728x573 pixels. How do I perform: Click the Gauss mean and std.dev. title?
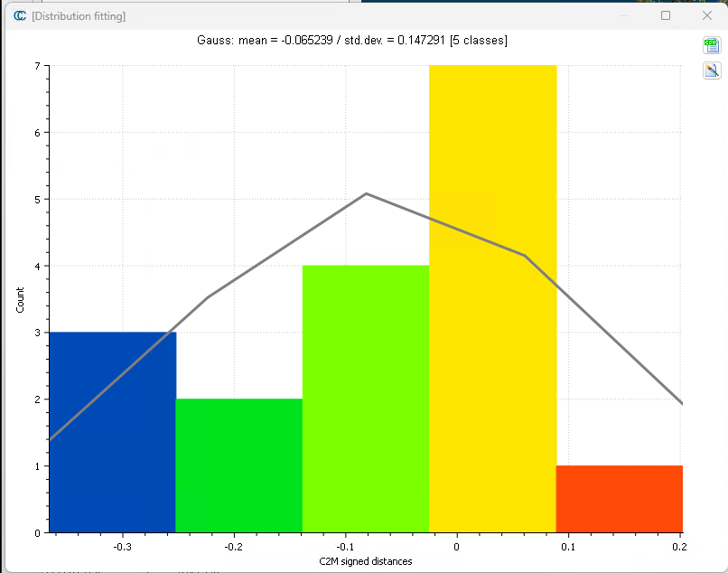tap(352, 41)
